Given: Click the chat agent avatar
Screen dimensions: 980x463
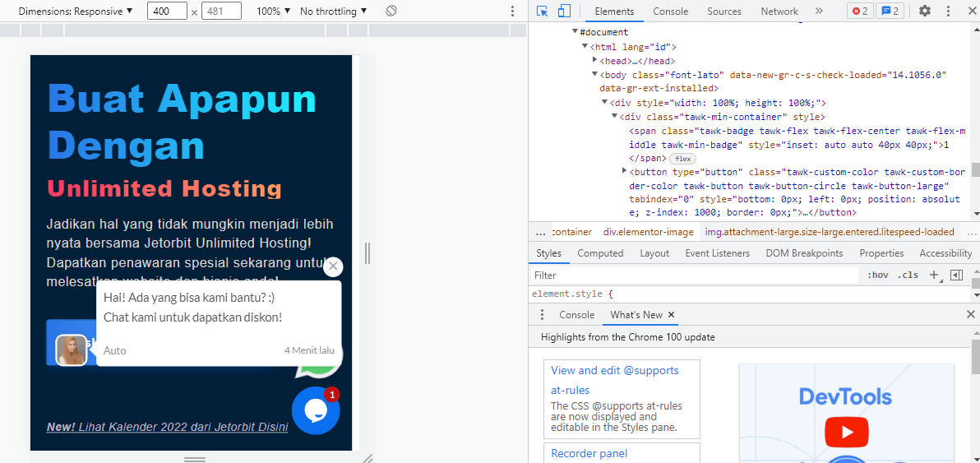Looking at the screenshot, I should 72,350.
